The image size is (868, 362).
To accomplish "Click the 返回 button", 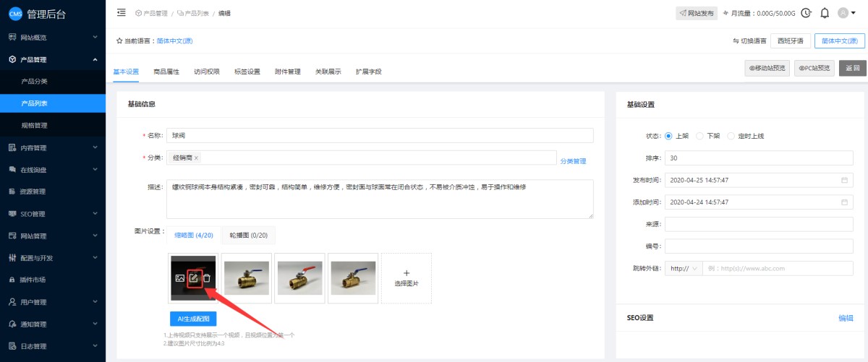I will tap(853, 68).
